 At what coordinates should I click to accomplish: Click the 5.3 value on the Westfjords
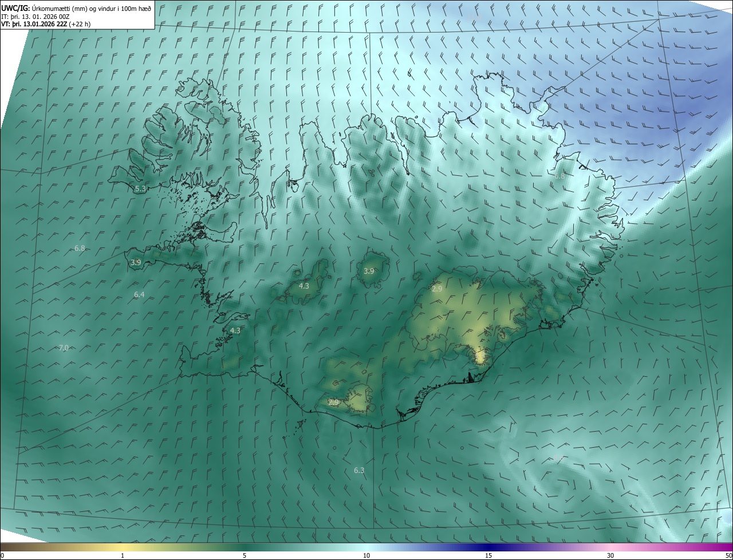140,188
